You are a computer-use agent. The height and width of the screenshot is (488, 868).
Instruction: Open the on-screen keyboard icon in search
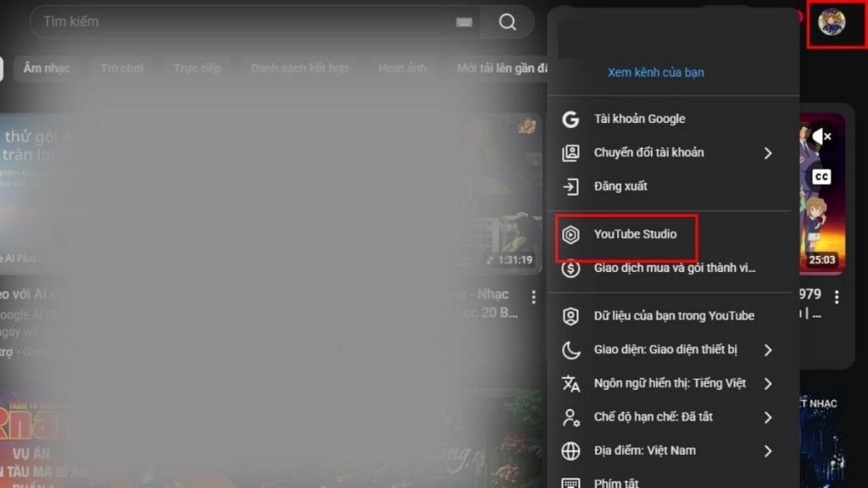[x=464, y=21]
